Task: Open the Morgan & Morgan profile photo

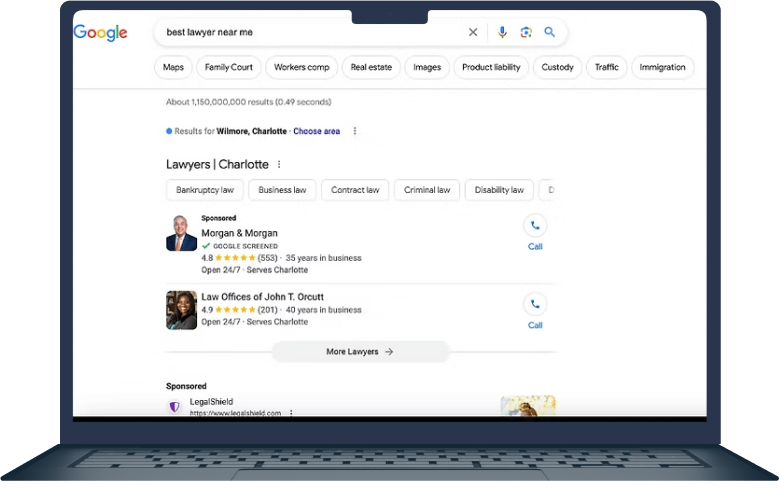Action: pos(181,233)
